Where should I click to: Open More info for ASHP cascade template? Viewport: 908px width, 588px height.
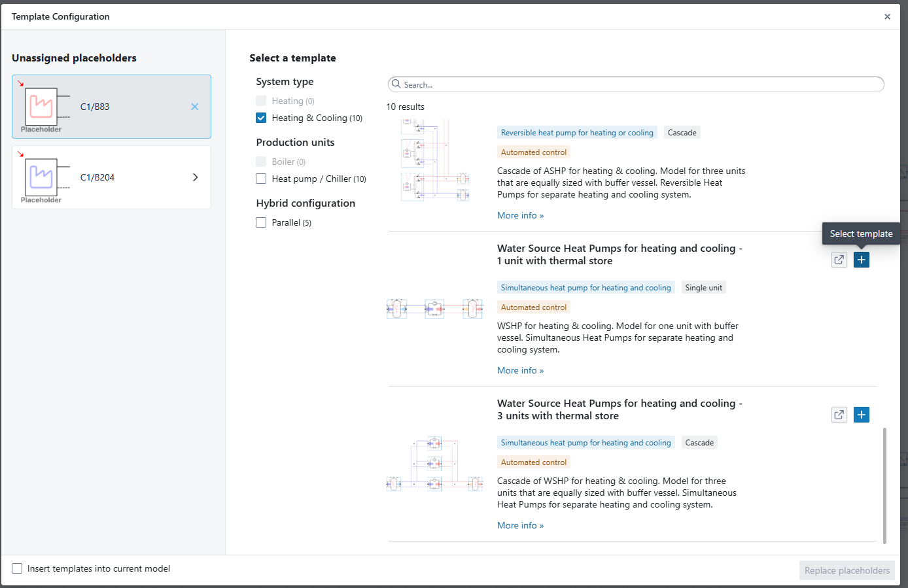point(520,215)
